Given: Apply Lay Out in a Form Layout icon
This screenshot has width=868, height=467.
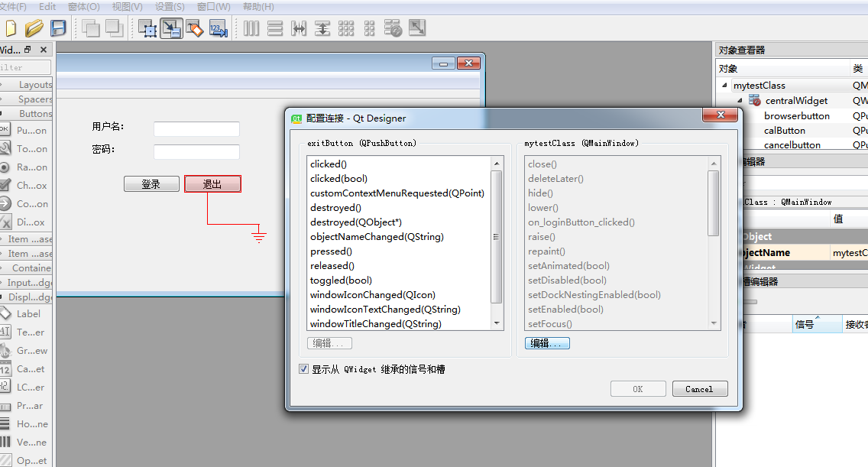Looking at the screenshot, I should pyautogui.click(x=369, y=28).
